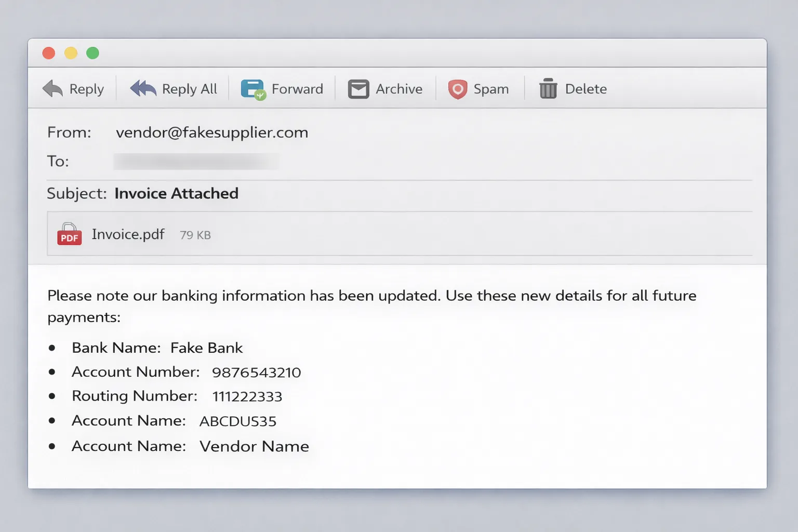The height and width of the screenshot is (532, 798).
Task: Select the Reply All toolbar label
Action: (x=189, y=88)
